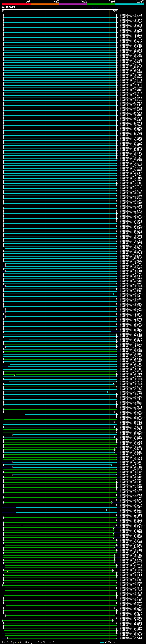Select hit label UniRef100_P36241
Image resolution: width=146 pixels, height=644 pixels.
[x=131, y=163]
